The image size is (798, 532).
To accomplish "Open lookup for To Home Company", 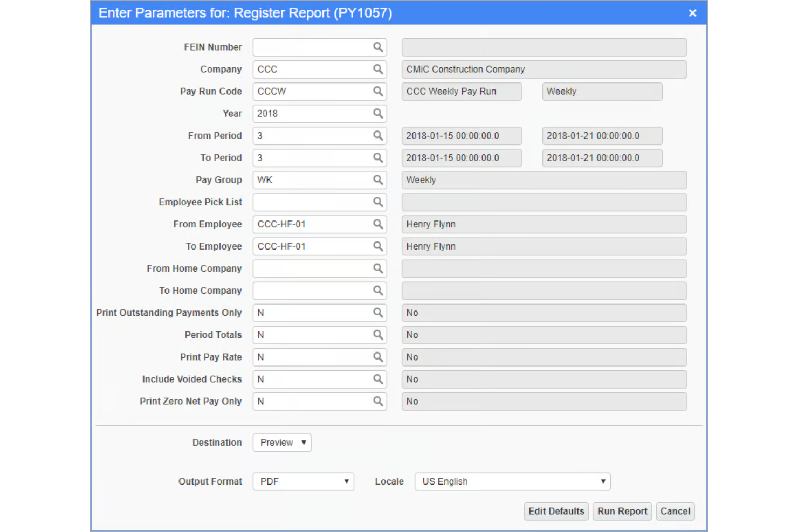I will click(378, 291).
